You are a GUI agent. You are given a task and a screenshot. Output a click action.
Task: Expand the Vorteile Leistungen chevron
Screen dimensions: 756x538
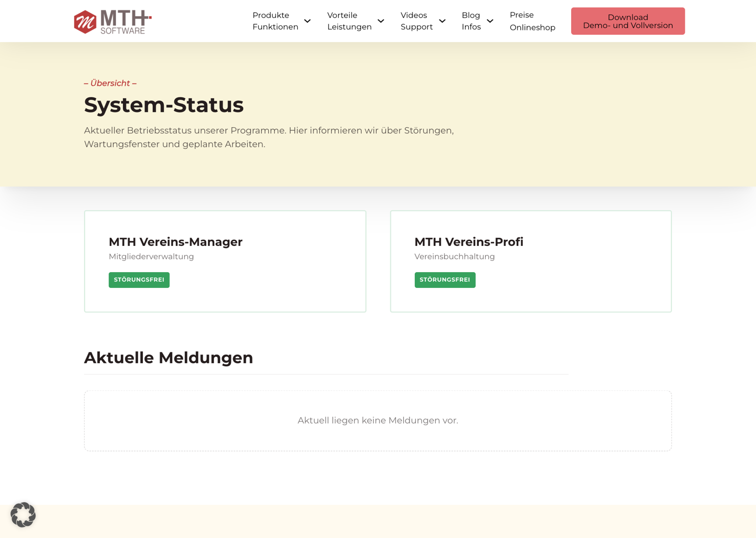(x=381, y=21)
